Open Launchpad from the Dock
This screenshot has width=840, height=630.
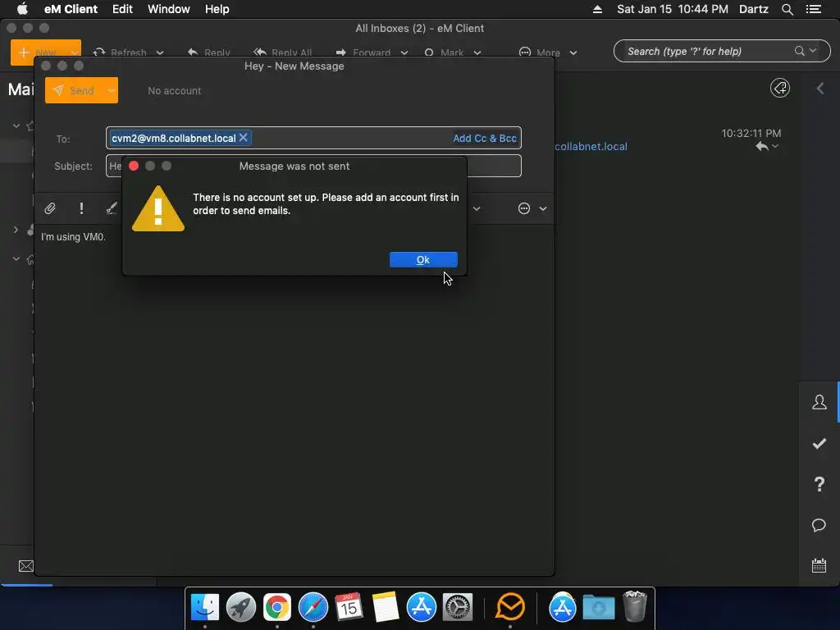(241, 607)
